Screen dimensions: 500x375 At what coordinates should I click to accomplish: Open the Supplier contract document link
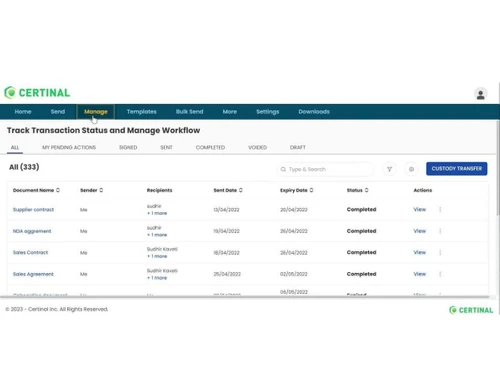point(33,210)
